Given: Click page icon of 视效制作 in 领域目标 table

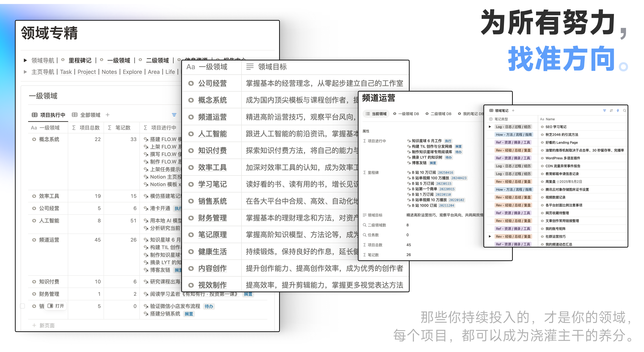Looking at the screenshot, I should 191,285.
